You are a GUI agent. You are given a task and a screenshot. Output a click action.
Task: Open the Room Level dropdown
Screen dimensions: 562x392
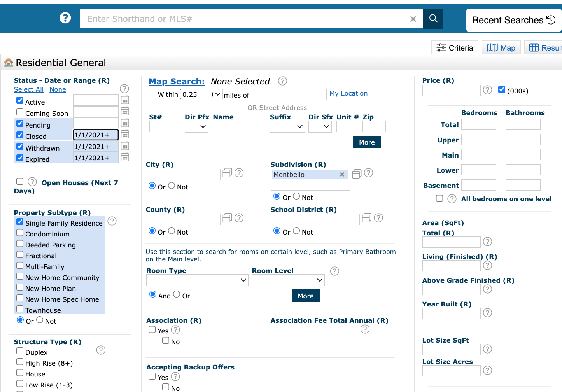pyautogui.click(x=288, y=280)
